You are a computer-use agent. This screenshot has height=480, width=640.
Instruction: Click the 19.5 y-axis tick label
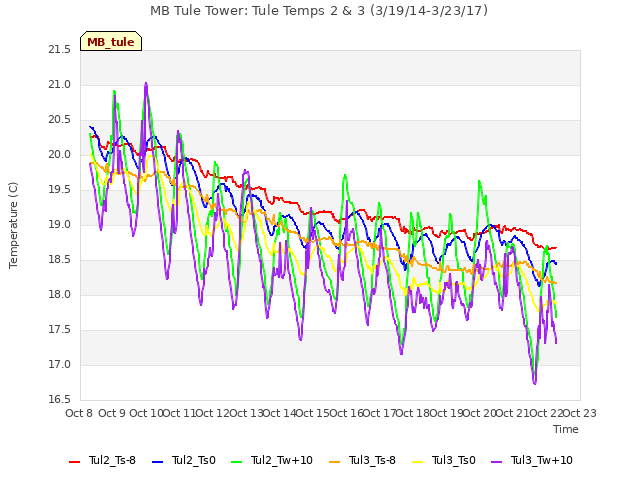(x=60, y=190)
